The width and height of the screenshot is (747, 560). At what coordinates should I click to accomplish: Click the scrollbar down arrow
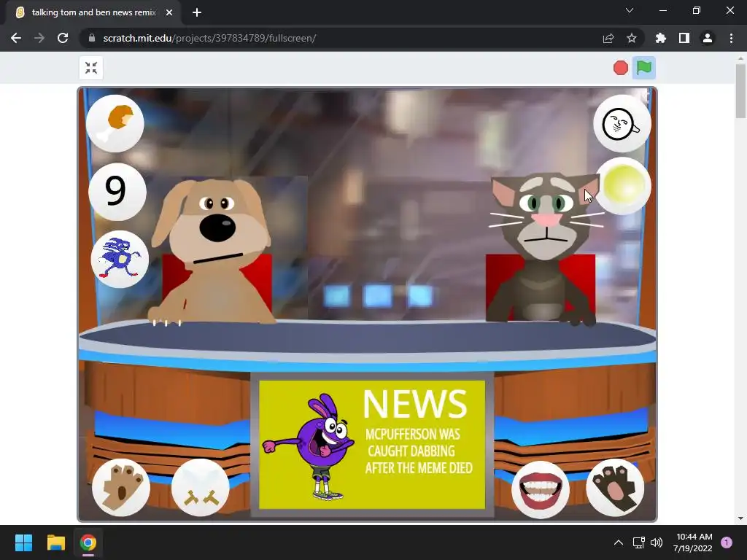coord(740,518)
